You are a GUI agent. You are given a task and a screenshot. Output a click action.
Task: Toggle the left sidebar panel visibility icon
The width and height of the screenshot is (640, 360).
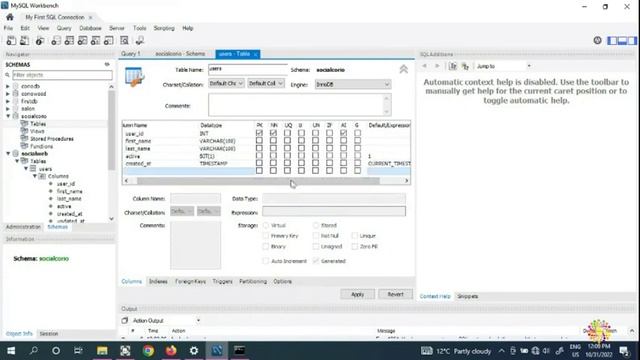[x=612, y=40]
